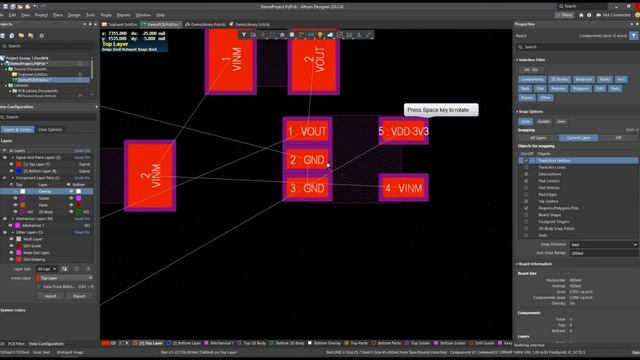The image size is (640, 360).
Task: Click the Properties panel search field
Action: 577,47
